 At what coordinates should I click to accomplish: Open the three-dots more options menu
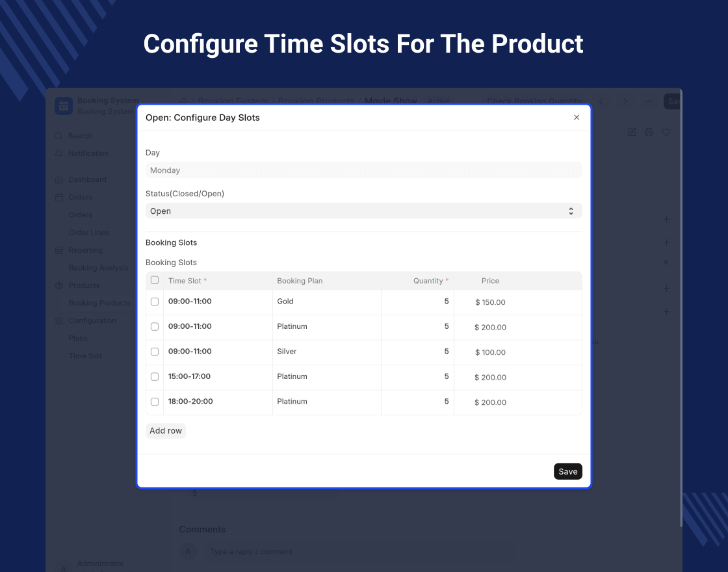[x=649, y=101]
